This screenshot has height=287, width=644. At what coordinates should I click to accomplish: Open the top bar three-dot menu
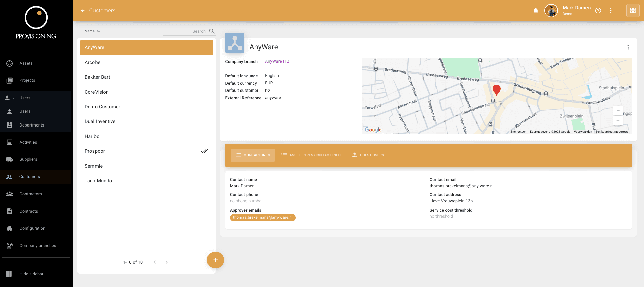(x=611, y=11)
